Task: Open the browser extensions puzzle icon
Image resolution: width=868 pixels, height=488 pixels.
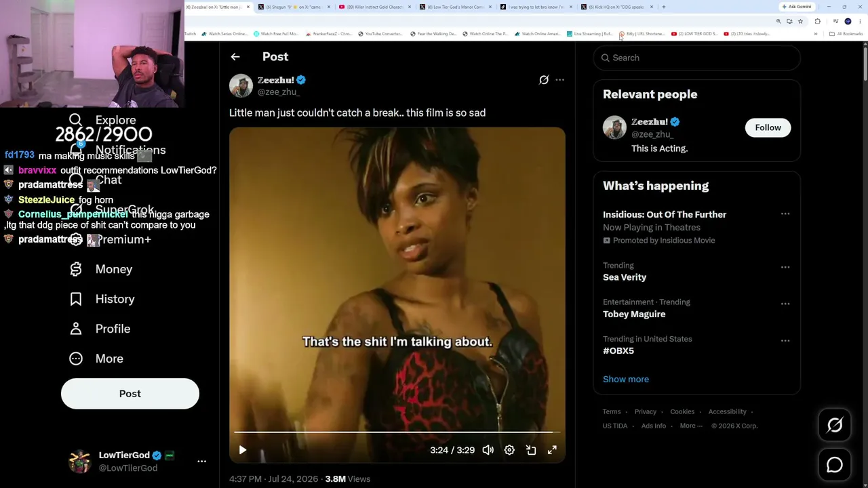Action: [817, 22]
